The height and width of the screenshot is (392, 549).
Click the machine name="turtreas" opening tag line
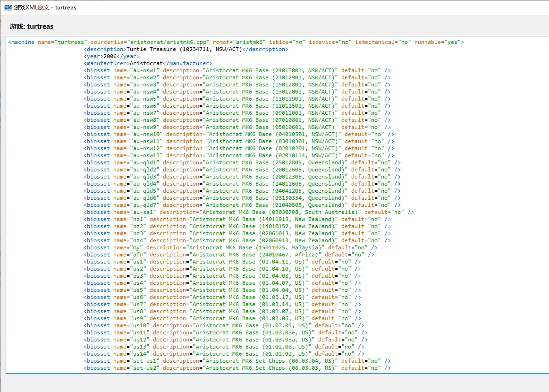[x=236, y=42]
